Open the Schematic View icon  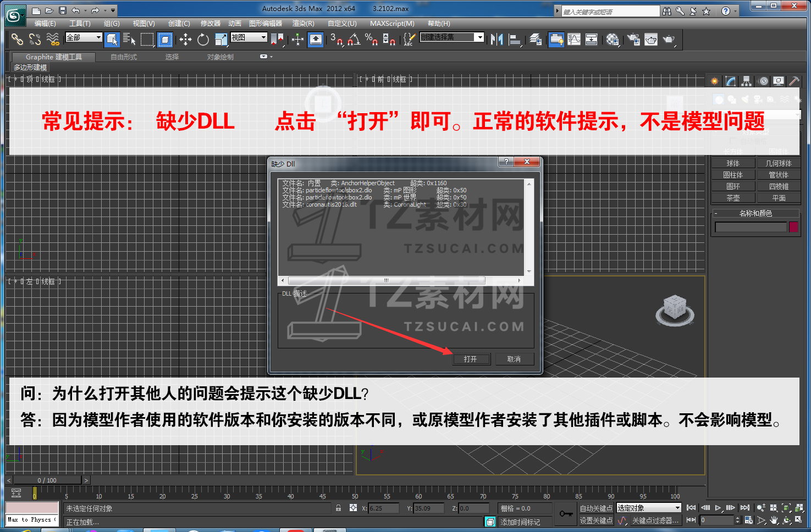pos(592,39)
